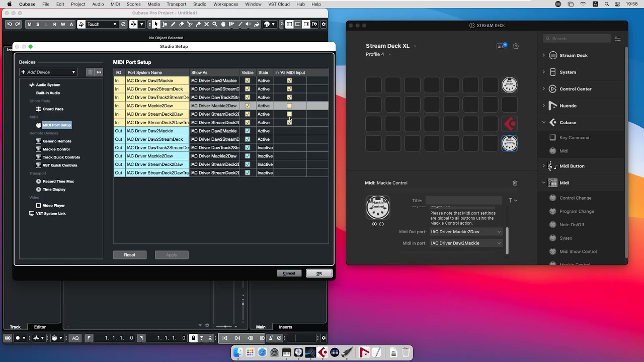The width and height of the screenshot is (644, 362).
Task: Select the Object Selection arrow tool
Action: pyautogui.click(x=156, y=24)
